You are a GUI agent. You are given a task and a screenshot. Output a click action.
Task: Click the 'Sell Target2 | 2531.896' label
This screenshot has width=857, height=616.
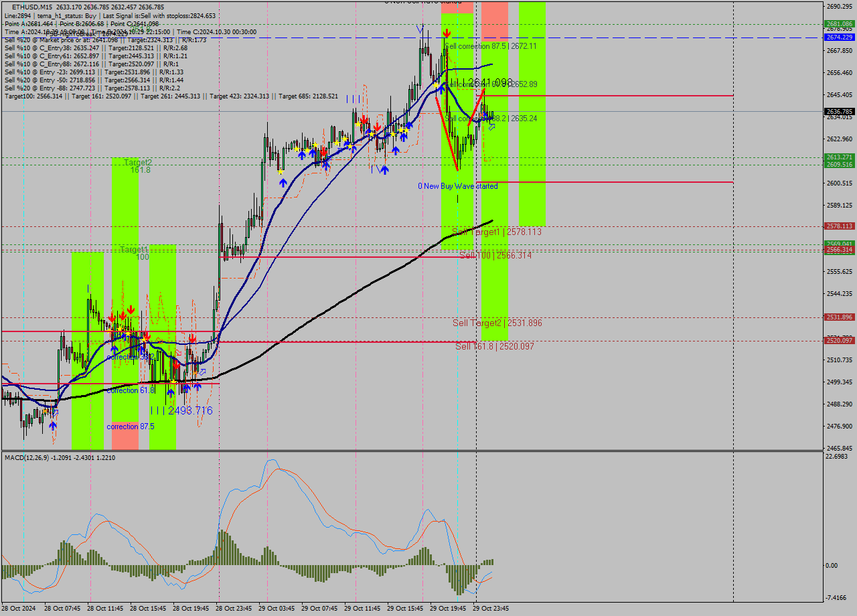(x=497, y=323)
